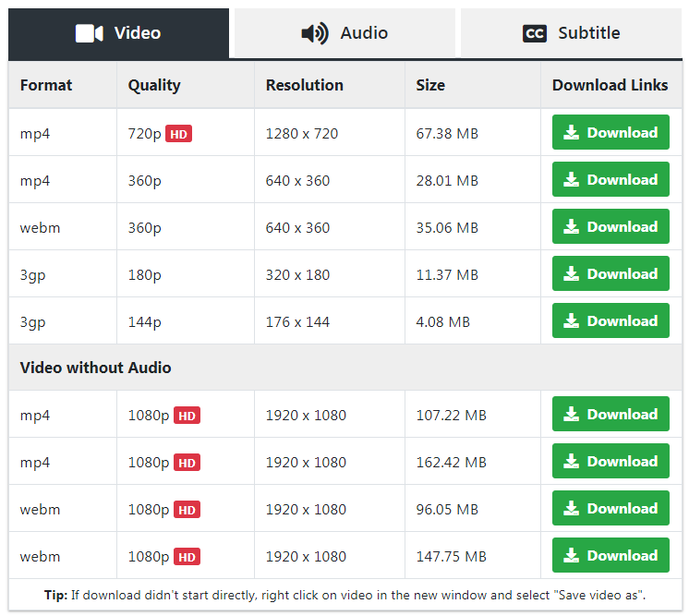Click the Resolution column header
This screenshot has height=616, width=689.
coord(304,85)
